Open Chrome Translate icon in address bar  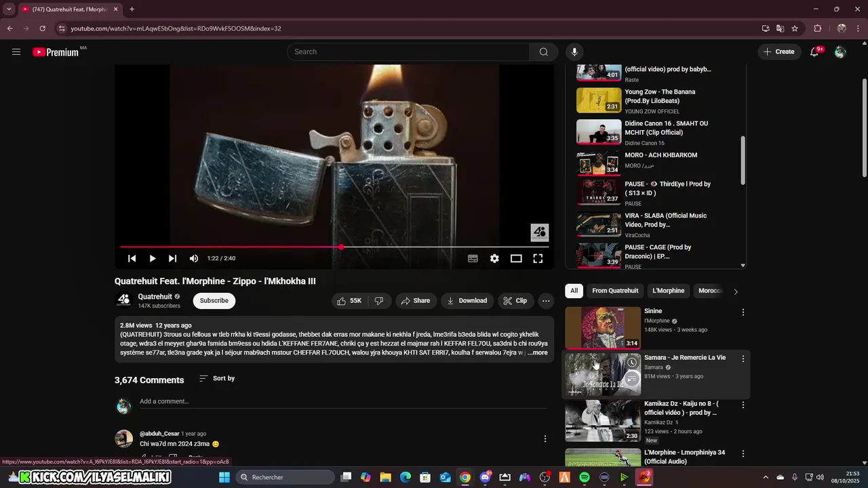coord(780,28)
